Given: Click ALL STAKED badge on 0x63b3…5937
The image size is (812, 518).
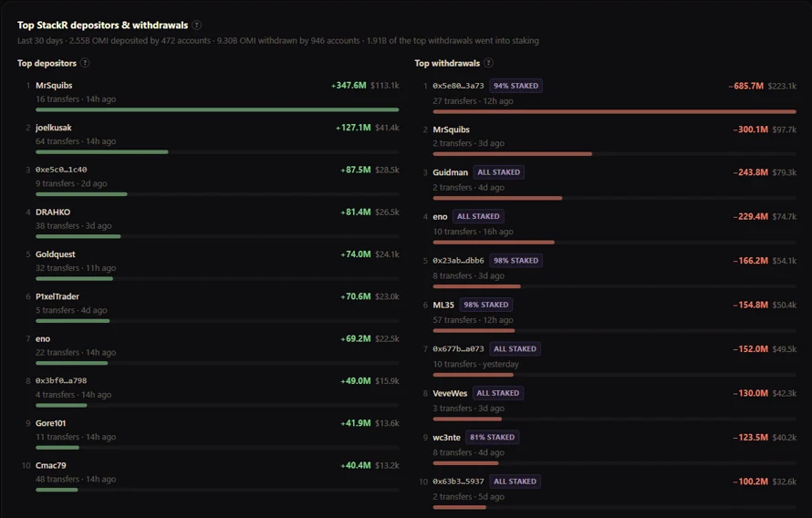Looking at the screenshot, I should (x=515, y=482).
